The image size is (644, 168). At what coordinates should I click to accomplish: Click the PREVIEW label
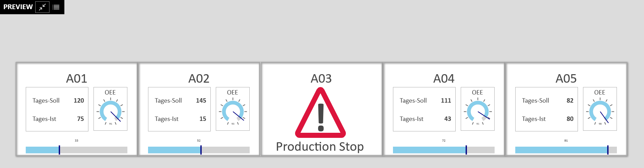[18, 7]
